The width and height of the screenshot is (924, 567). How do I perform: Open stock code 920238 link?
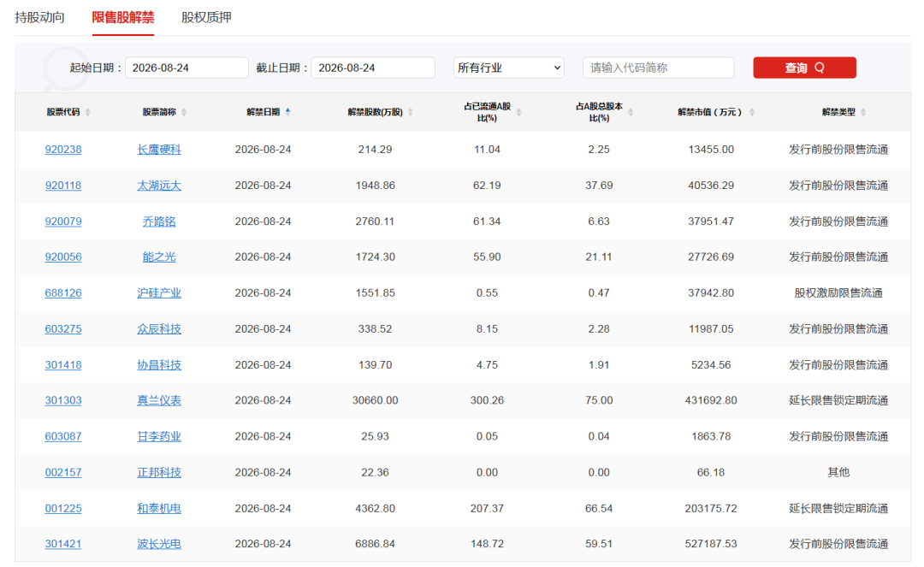(63, 150)
